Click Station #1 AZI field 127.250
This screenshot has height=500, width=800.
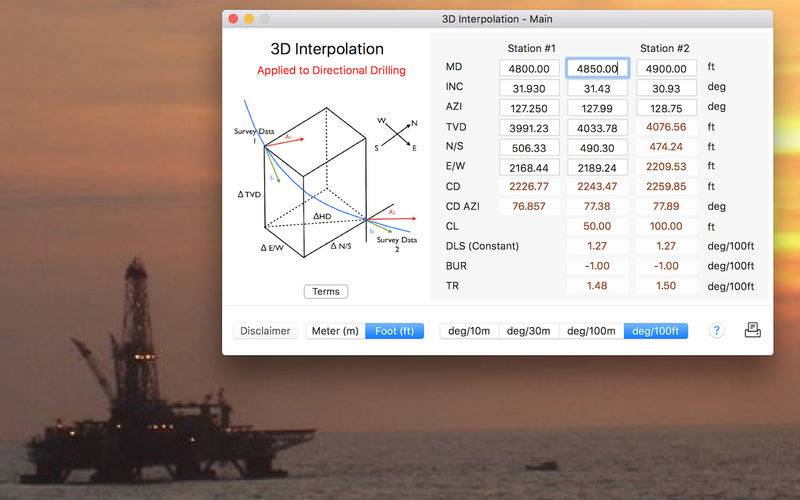click(529, 108)
